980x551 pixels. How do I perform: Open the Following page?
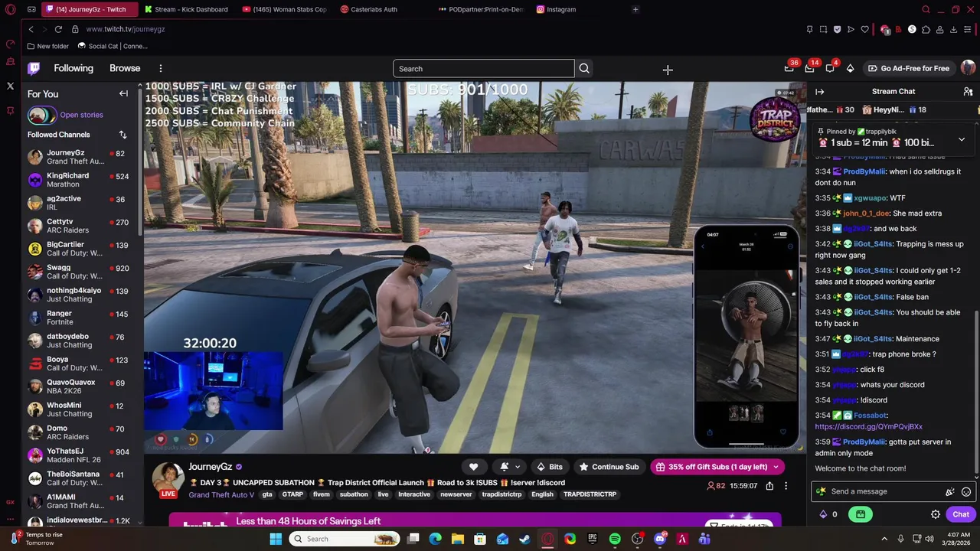pos(73,69)
